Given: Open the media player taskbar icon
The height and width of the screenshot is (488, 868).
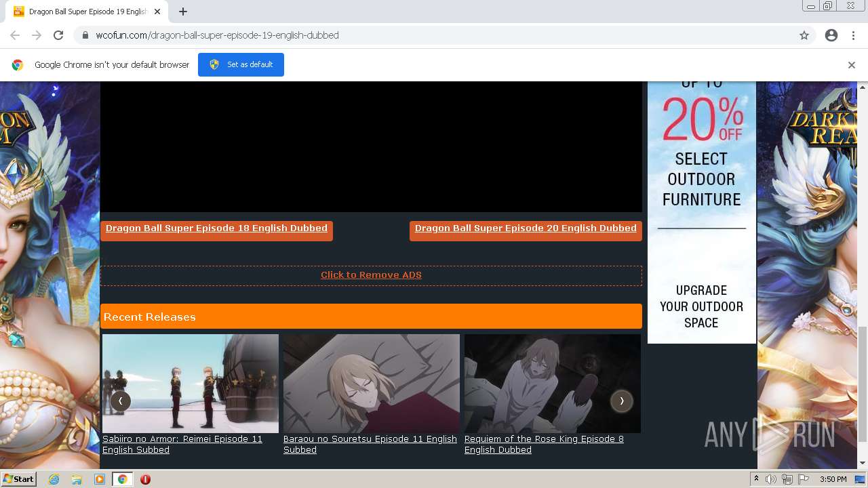Looking at the screenshot, I should click(x=100, y=479).
